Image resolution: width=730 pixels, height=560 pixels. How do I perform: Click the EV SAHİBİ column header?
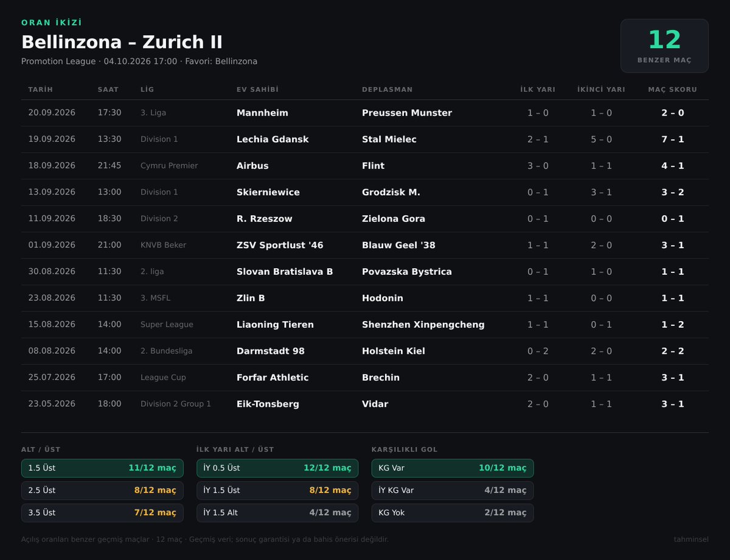pos(257,89)
